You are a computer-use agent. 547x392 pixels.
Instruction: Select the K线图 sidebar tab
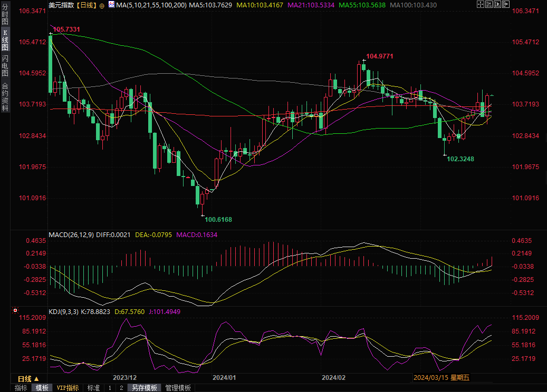pos(5,40)
